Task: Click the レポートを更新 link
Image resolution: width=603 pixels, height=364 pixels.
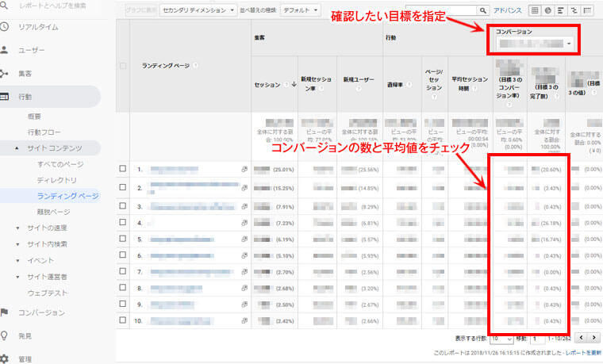Action: 583,352
